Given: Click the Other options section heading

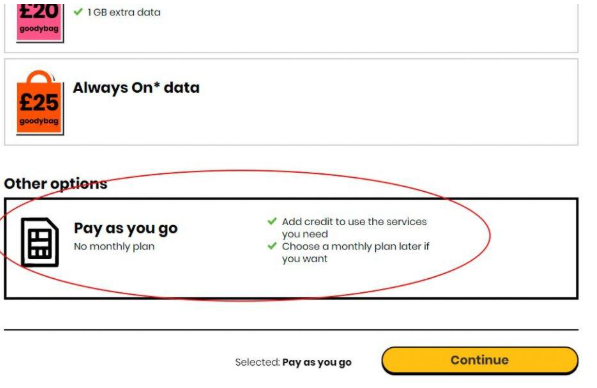Looking at the screenshot, I should pos(56,184).
